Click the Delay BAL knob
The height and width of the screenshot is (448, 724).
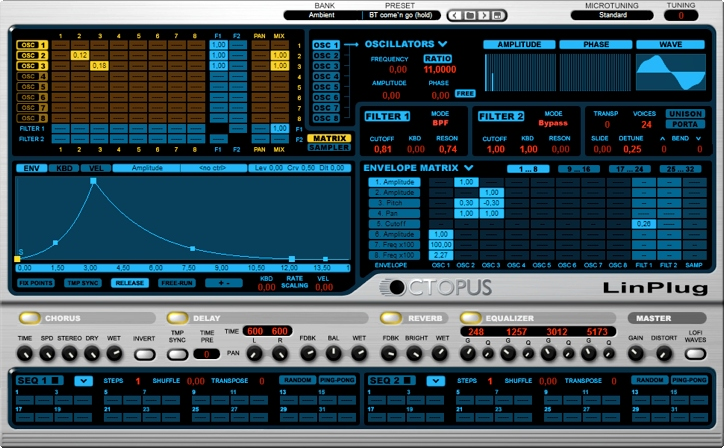click(333, 354)
